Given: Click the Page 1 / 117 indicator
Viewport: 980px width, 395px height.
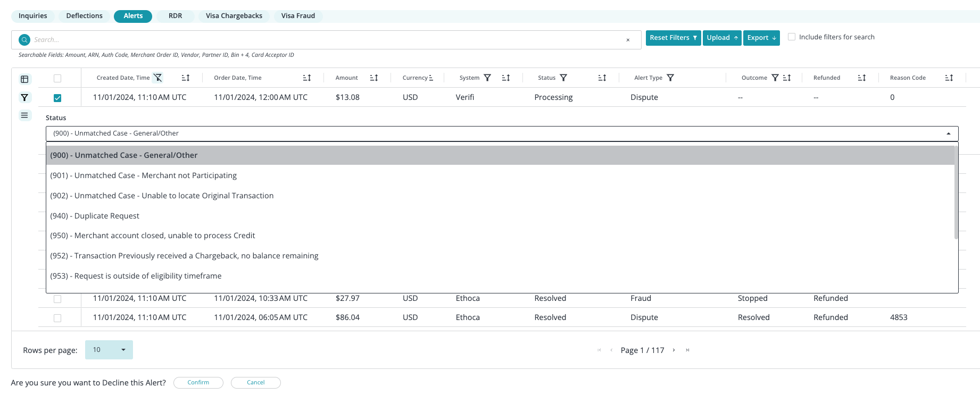Looking at the screenshot, I should (x=642, y=350).
